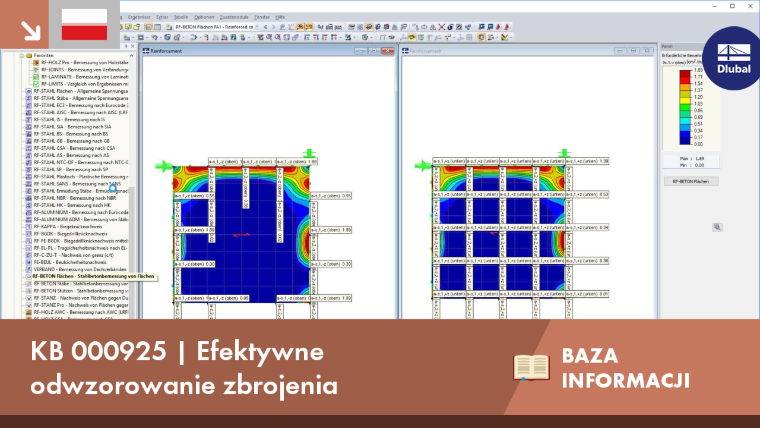Go to next result with right arrow
The image size is (760, 428).
(x=273, y=27)
